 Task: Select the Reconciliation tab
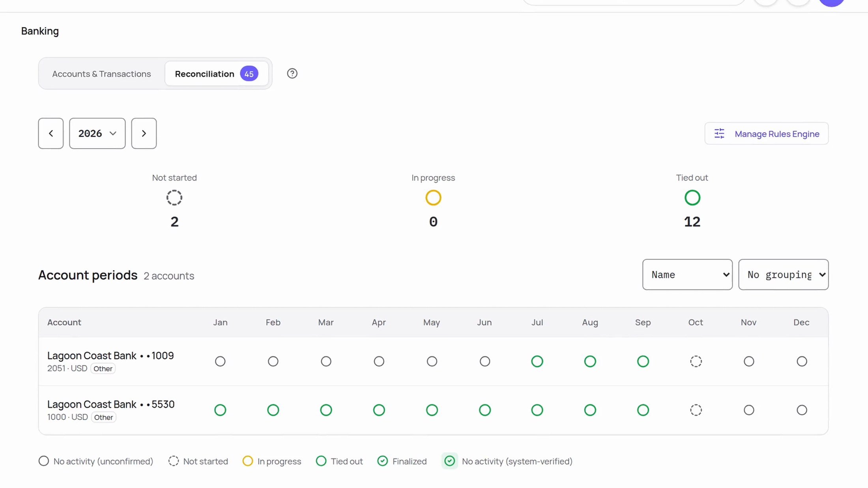click(x=217, y=74)
